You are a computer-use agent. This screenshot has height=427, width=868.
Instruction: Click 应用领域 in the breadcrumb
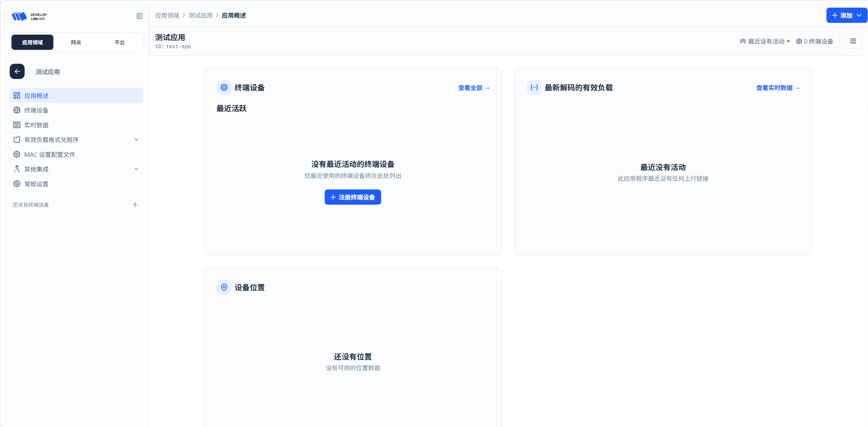[x=167, y=16]
